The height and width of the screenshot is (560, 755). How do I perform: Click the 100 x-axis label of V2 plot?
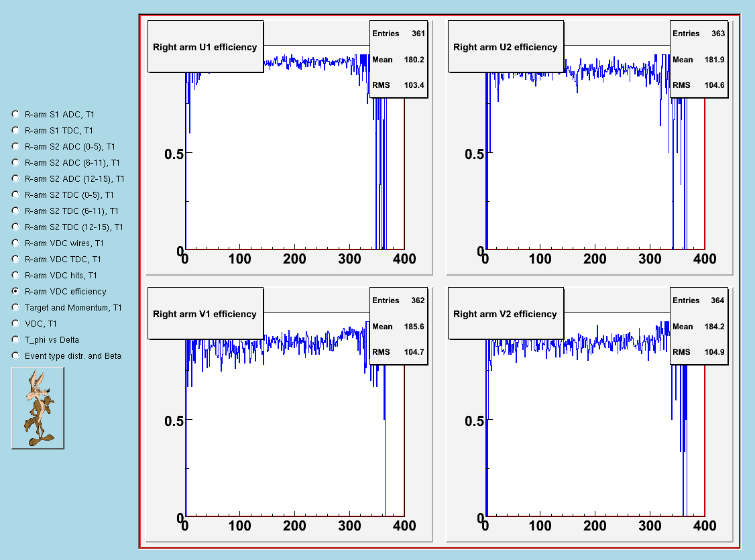point(540,526)
